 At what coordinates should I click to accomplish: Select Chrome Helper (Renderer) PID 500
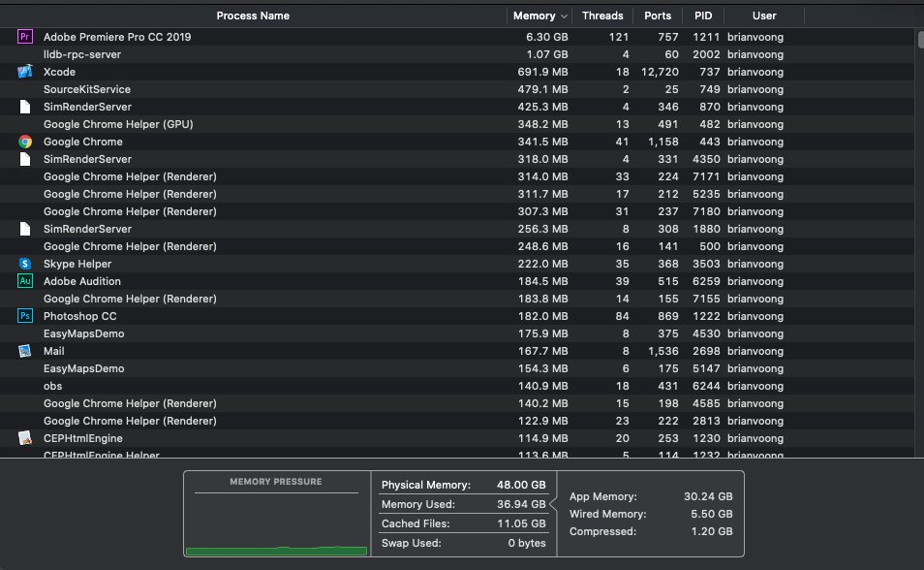pyautogui.click(x=457, y=246)
